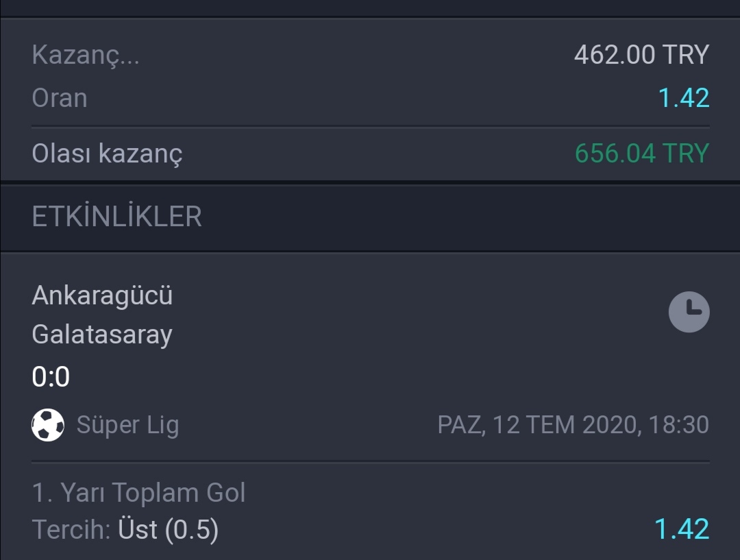Tap the Oran label
740x560 pixels.
tap(60, 98)
